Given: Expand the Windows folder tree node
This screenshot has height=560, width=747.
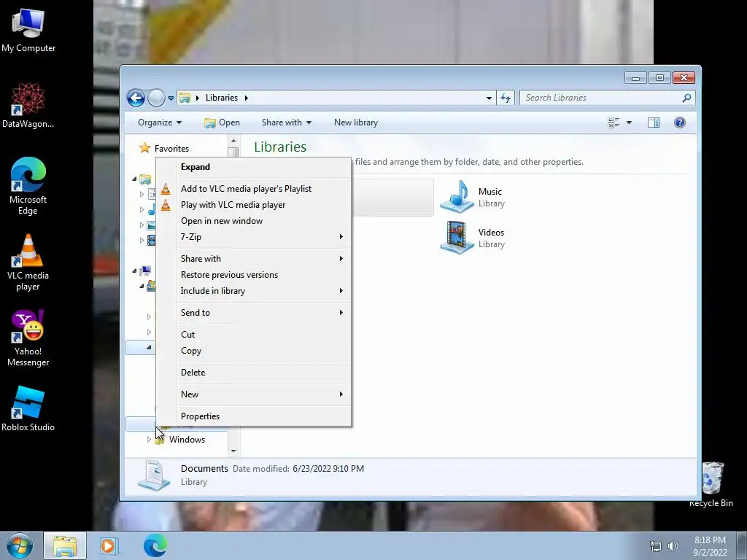Looking at the screenshot, I should tap(149, 440).
